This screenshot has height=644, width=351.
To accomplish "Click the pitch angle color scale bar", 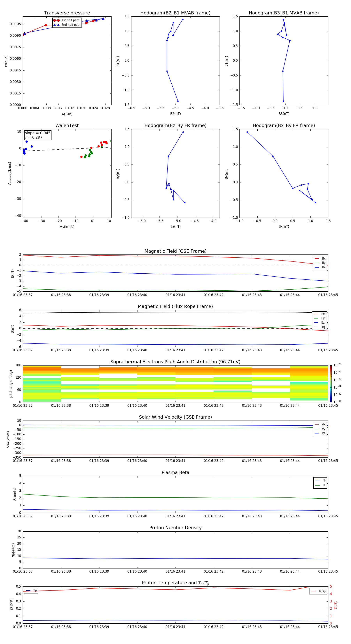I will (331, 384).
